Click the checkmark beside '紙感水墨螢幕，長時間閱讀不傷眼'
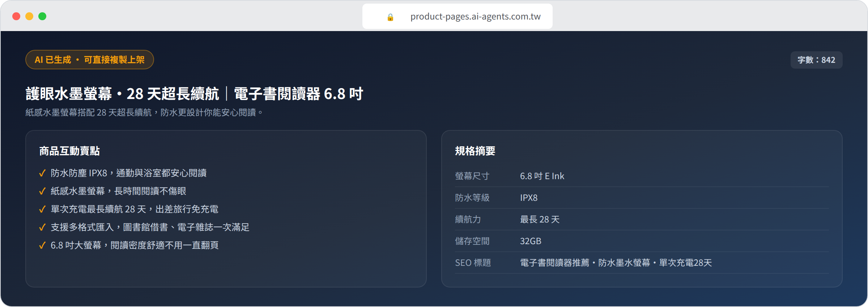This screenshot has width=868, height=307. 42,191
